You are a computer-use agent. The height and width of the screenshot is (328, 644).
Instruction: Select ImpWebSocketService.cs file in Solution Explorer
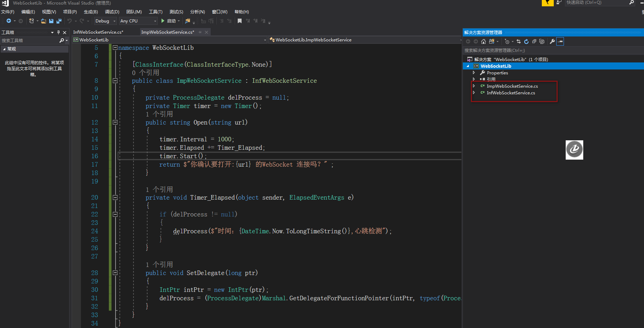click(512, 86)
